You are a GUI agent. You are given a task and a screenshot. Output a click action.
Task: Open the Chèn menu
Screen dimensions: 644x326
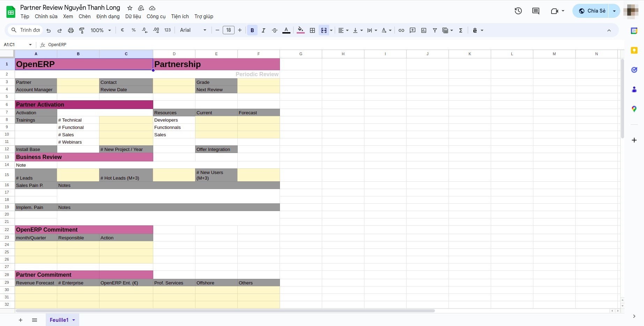pyautogui.click(x=84, y=16)
